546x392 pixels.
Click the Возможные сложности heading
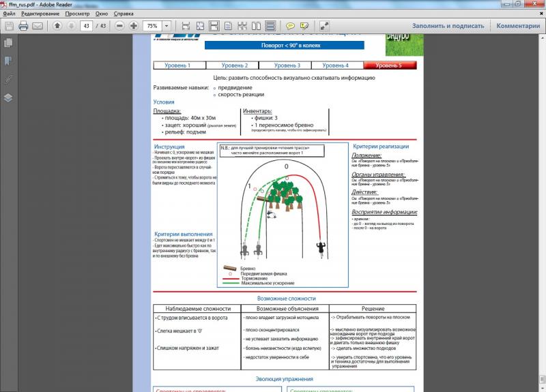286,299
